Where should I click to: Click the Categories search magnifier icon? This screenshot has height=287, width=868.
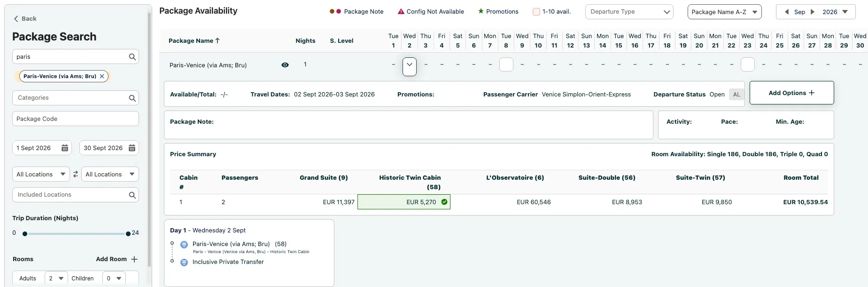132,98
